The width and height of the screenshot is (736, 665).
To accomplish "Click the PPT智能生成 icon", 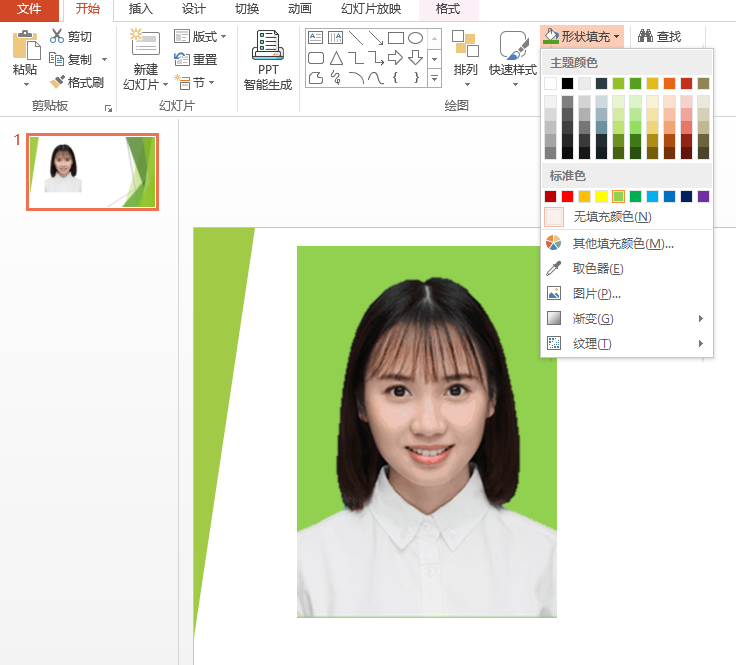I will coord(268,45).
